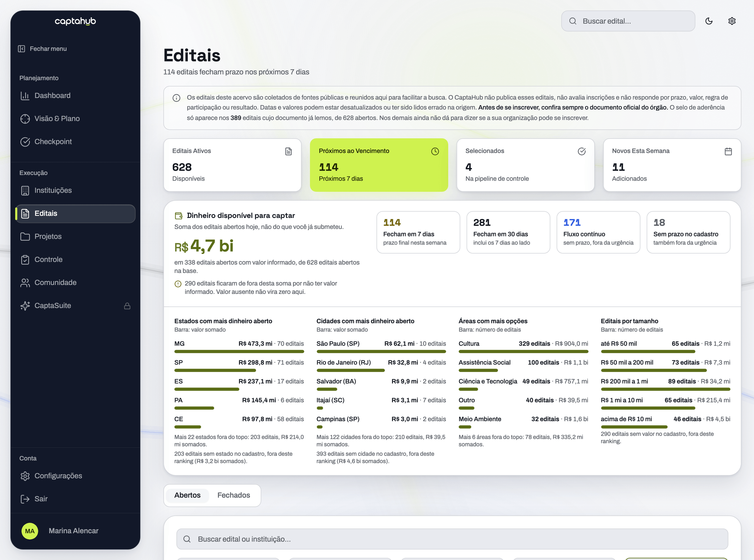Select the Editais Ativos 628 card
Image resolution: width=754 pixels, height=560 pixels.
[x=232, y=165]
